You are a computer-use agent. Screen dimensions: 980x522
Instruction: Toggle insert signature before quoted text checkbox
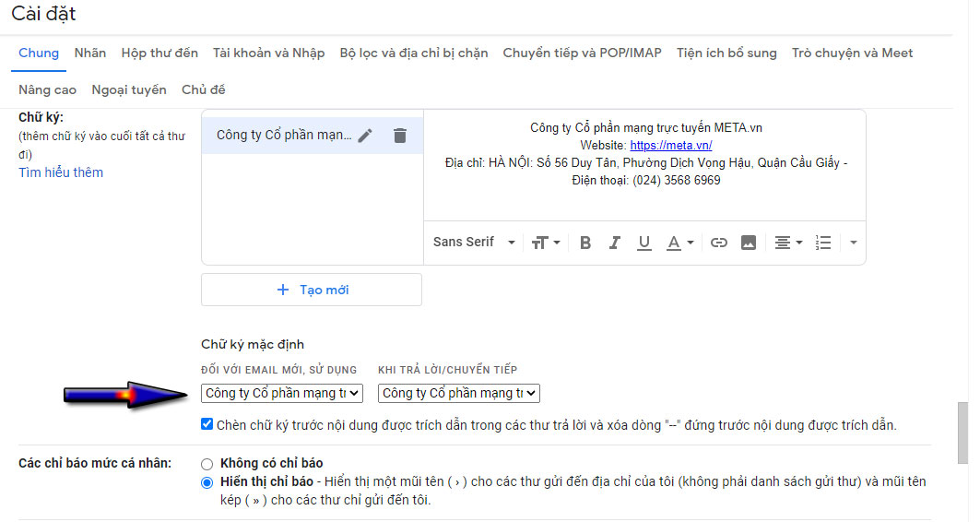207,424
